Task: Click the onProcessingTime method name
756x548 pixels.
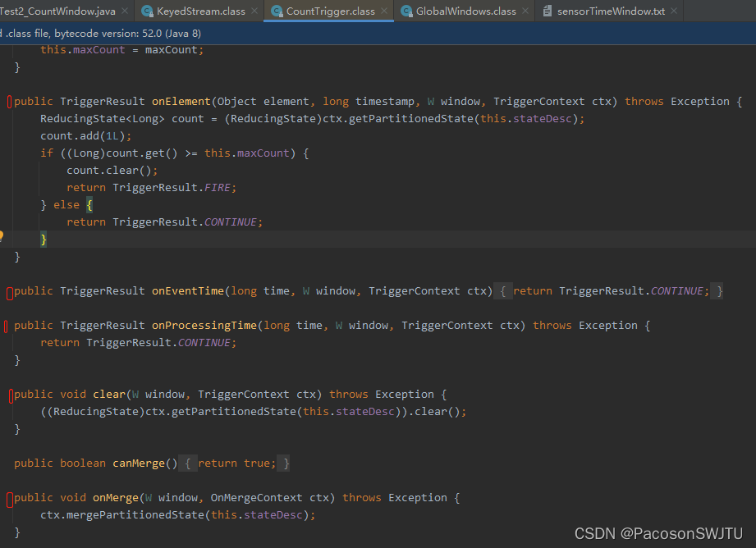Action: 204,326
